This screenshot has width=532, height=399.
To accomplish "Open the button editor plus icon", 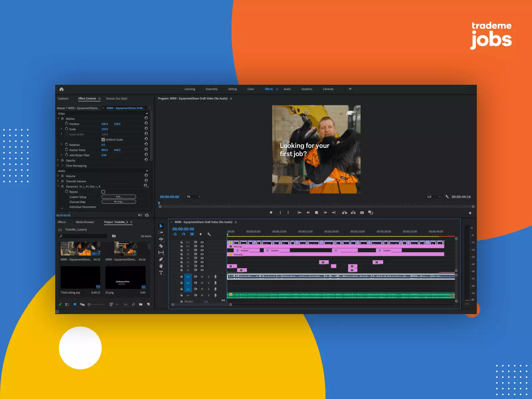I will click(470, 213).
